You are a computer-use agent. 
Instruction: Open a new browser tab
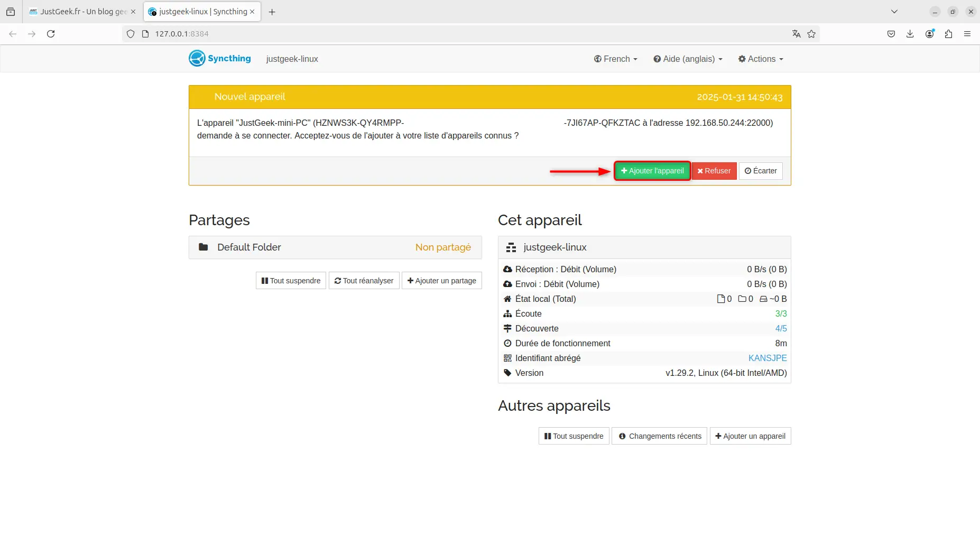pyautogui.click(x=272, y=12)
